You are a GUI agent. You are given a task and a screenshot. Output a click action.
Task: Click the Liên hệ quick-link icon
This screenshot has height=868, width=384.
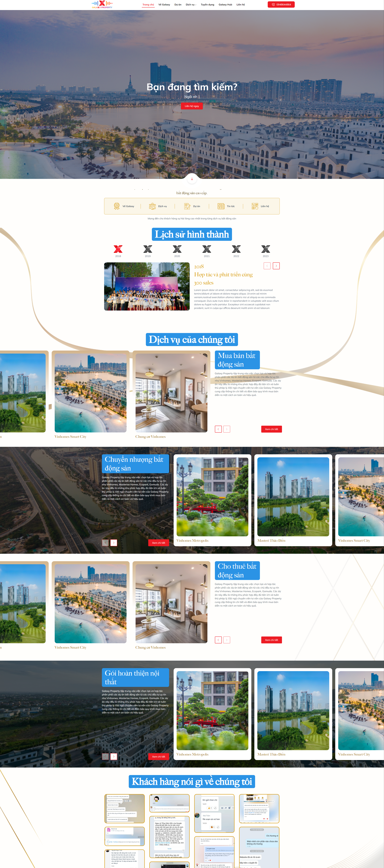(x=255, y=206)
